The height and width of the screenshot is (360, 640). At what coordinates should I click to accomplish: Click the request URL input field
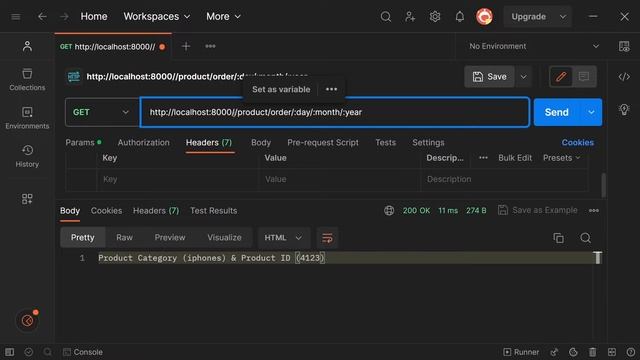pyautogui.click(x=335, y=112)
